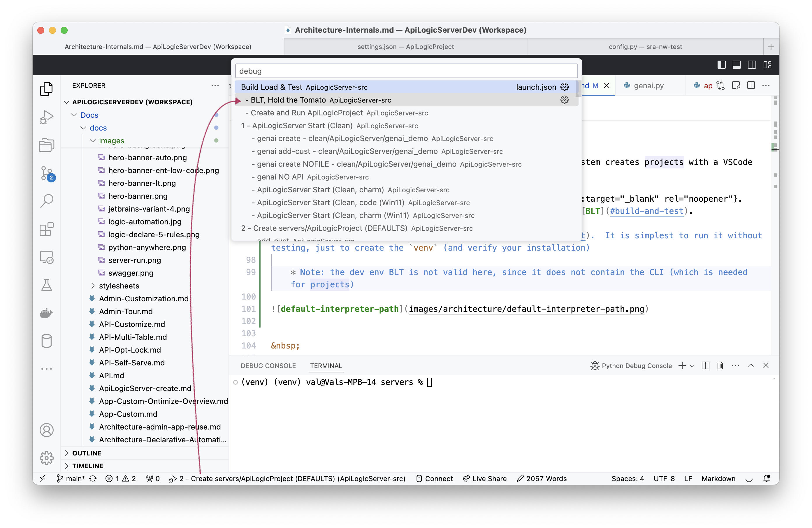This screenshot has height=528, width=812.
Task: Close the terminal panel
Action: click(x=766, y=365)
